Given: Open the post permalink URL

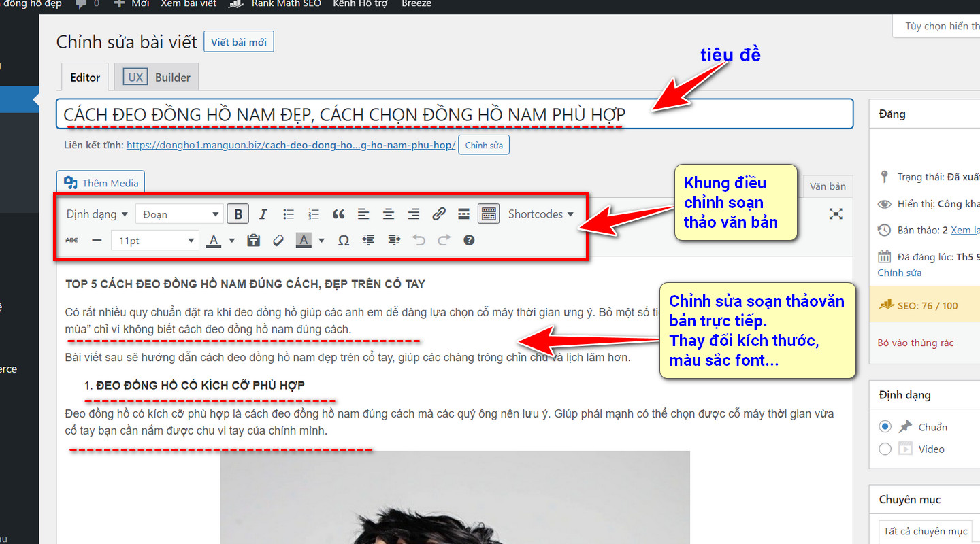Looking at the screenshot, I should 291,146.
